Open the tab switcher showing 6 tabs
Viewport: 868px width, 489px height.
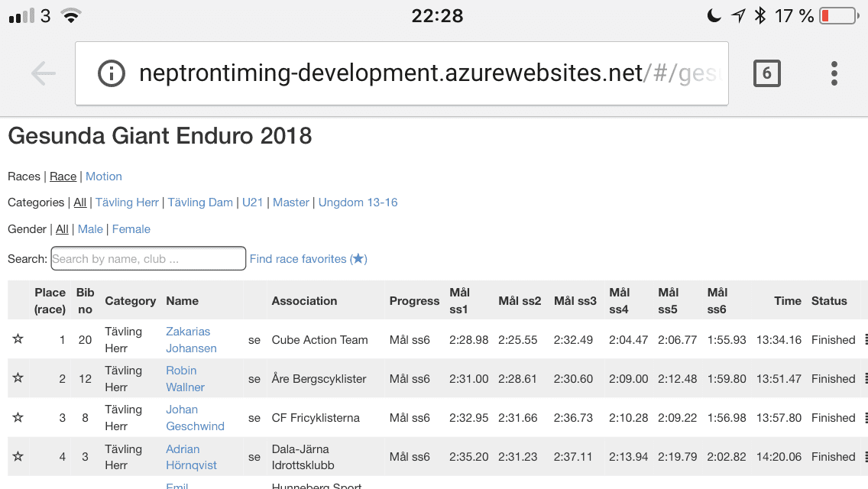(x=766, y=73)
